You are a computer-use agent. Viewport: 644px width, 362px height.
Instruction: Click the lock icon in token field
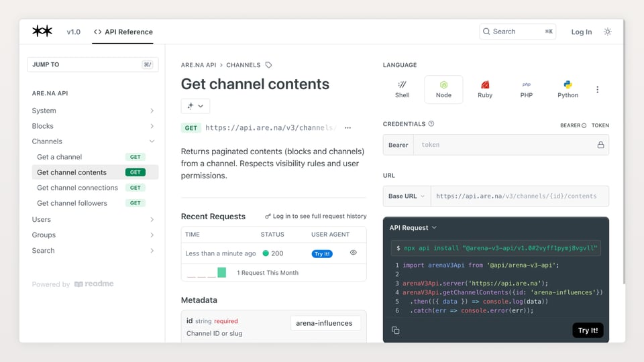(600, 145)
